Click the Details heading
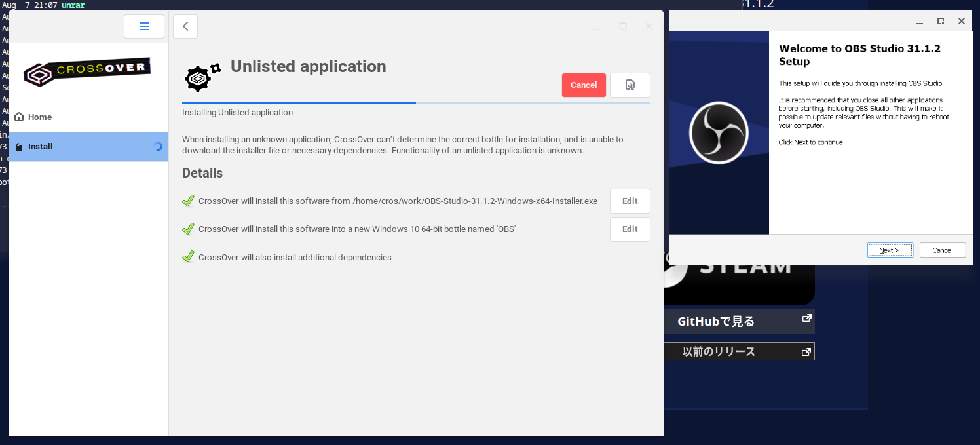Screen dimensions: 980x445 (x=202, y=173)
